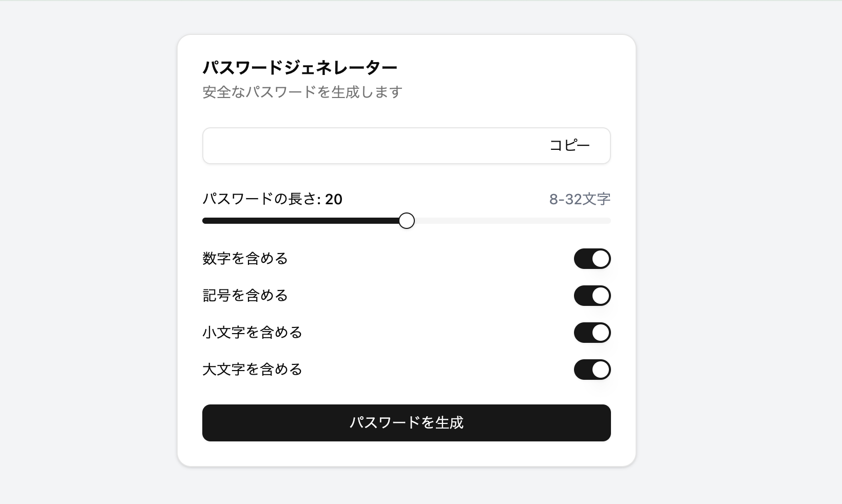The height and width of the screenshot is (504, 842).
Task: Click the password length slider handle
Action: coord(407,221)
